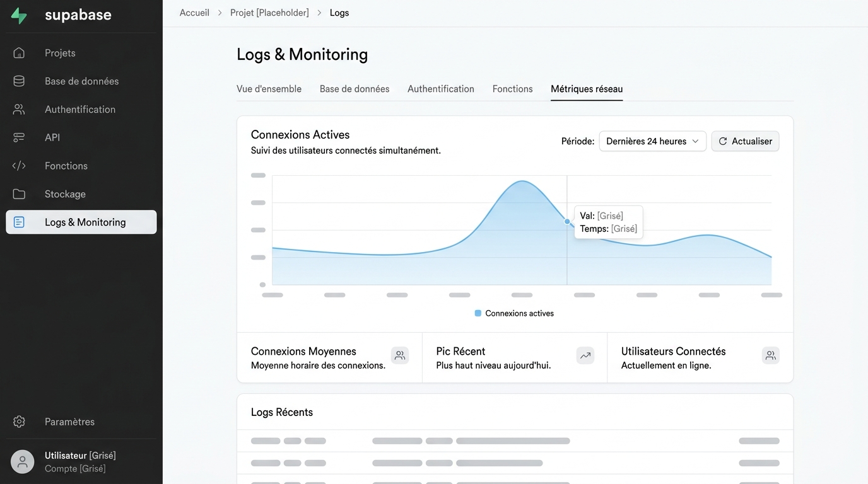This screenshot has width=868, height=484.
Task: Click the Stockage folder icon
Action: 19,194
